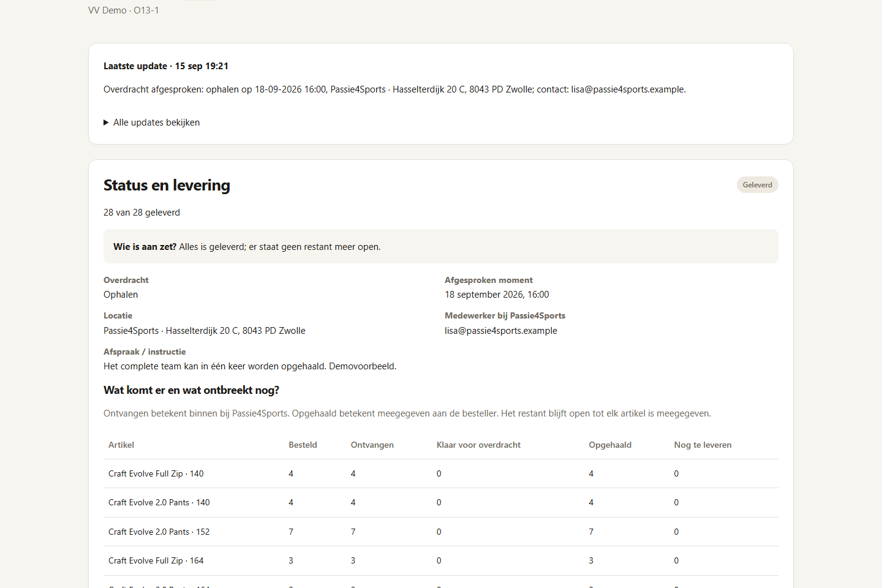The height and width of the screenshot is (588, 882).
Task: Click the 'Wat komt er en wat ontbreekt nog?' heading
Action: click(191, 390)
